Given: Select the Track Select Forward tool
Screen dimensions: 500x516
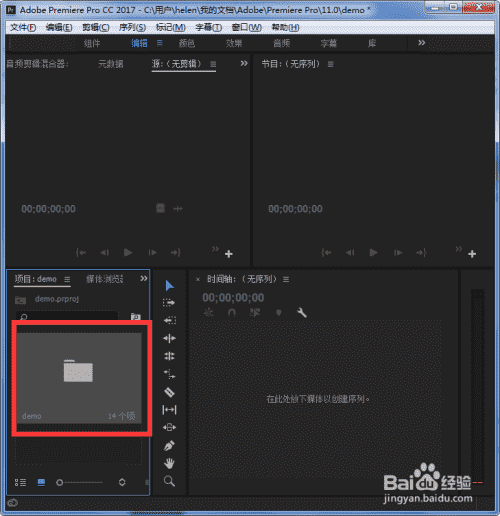Looking at the screenshot, I should [x=169, y=303].
